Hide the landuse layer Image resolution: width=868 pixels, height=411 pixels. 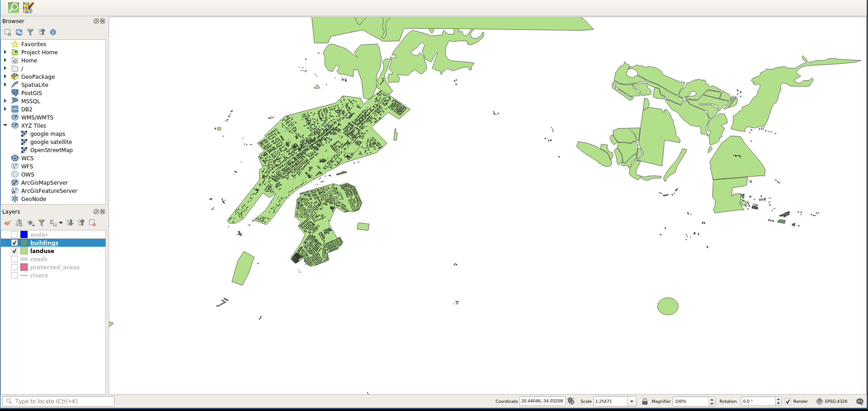tap(14, 251)
